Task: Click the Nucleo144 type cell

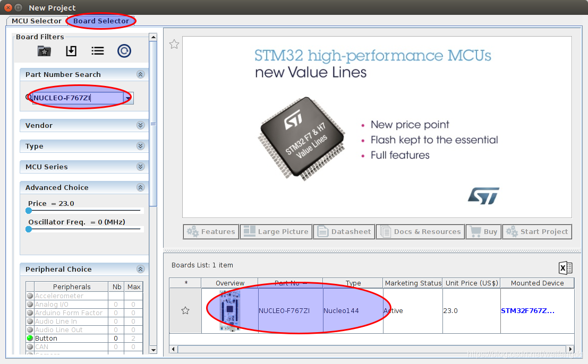Action: point(353,311)
